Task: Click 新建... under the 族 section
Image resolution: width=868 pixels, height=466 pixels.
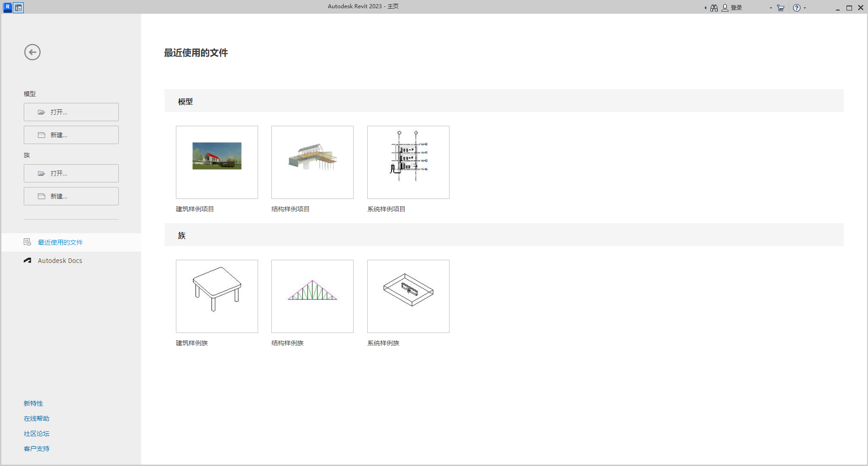Action: point(71,196)
